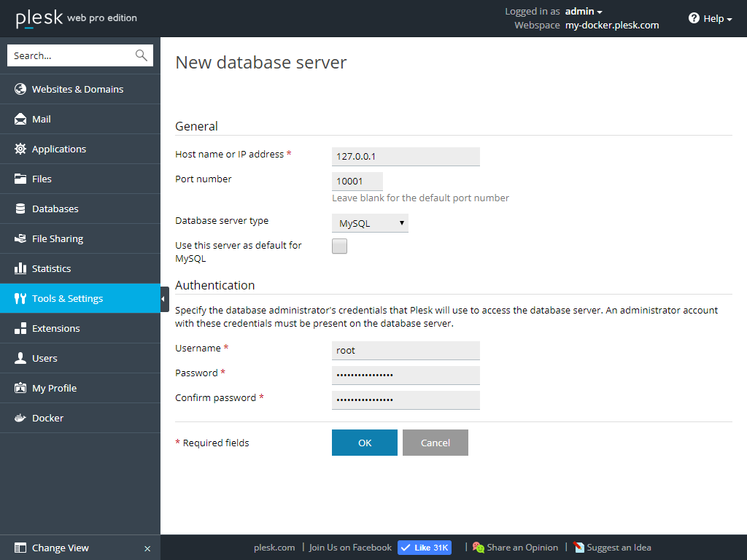Click the Docker whale icon
This screenshot has width=747, height=560.
coord(20,418)
